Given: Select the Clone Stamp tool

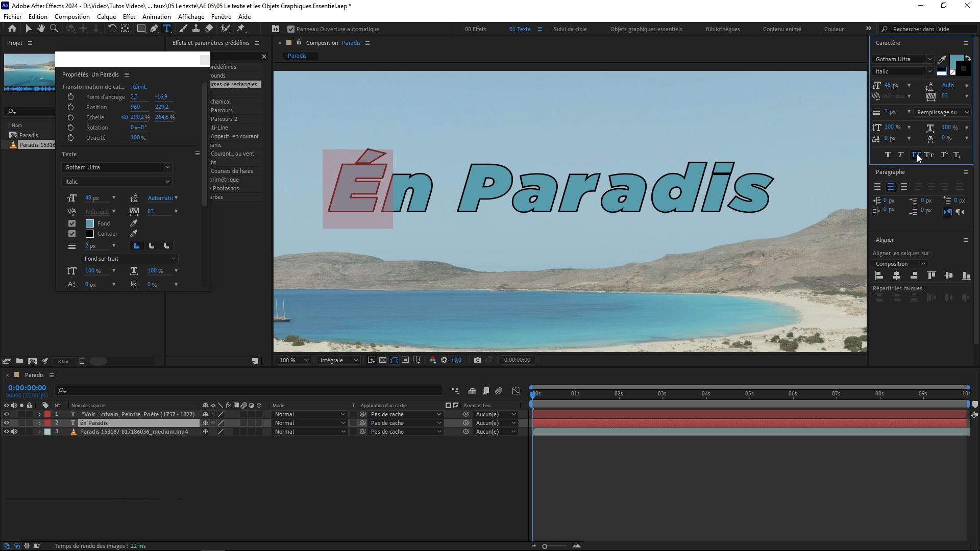Looking at the screenshot, I should coord(195,29).
